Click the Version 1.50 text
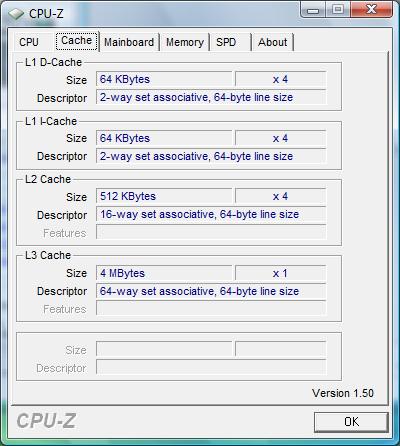Image resolution: width=400 pixels, height=446 pixels. click(x=343, y=393)
